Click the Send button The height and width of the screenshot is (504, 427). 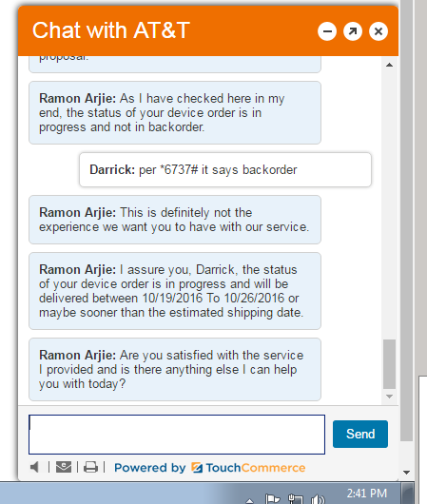click(x=360, y=434)
